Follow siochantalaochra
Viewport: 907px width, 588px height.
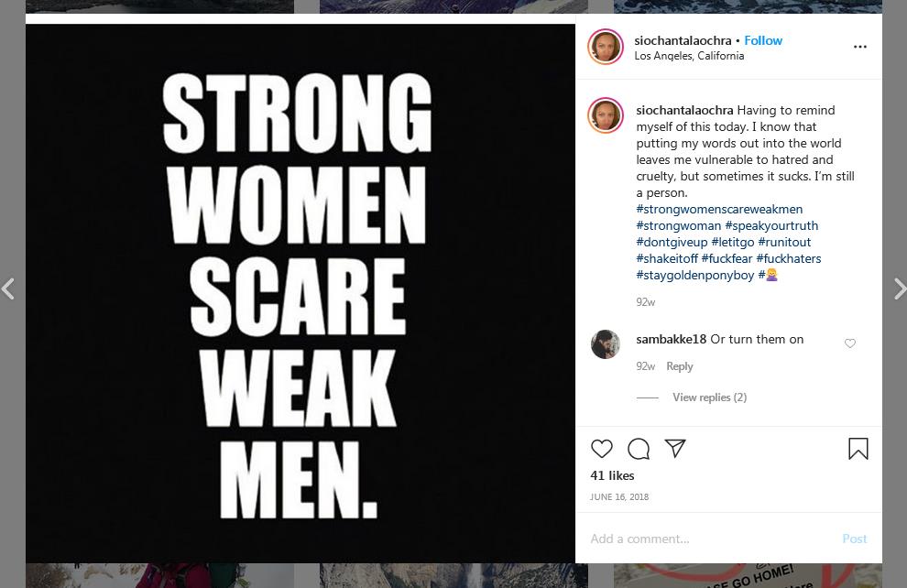pyautogui.click(x=763, y=40)
